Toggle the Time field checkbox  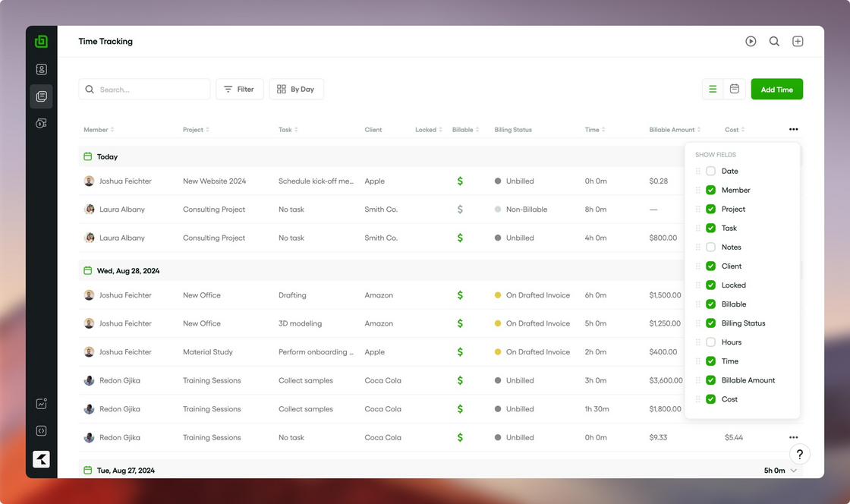coord(710,361)
